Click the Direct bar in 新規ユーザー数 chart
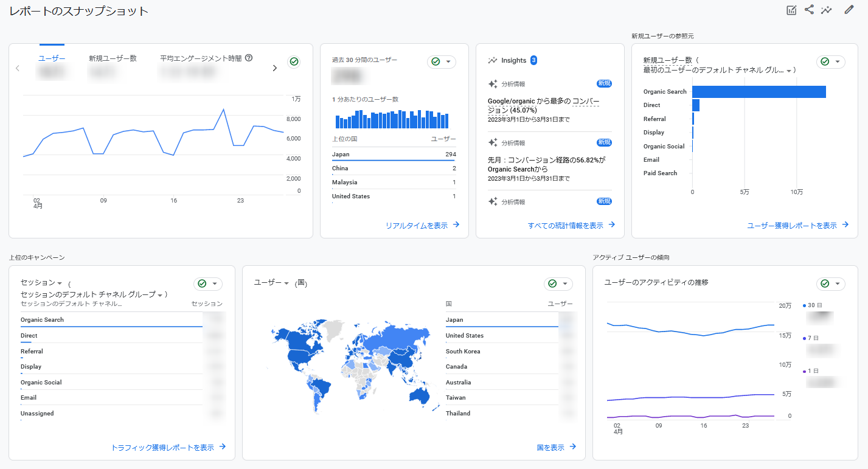The width and height of the screenshot is (868, 469). tap(696, 105)
